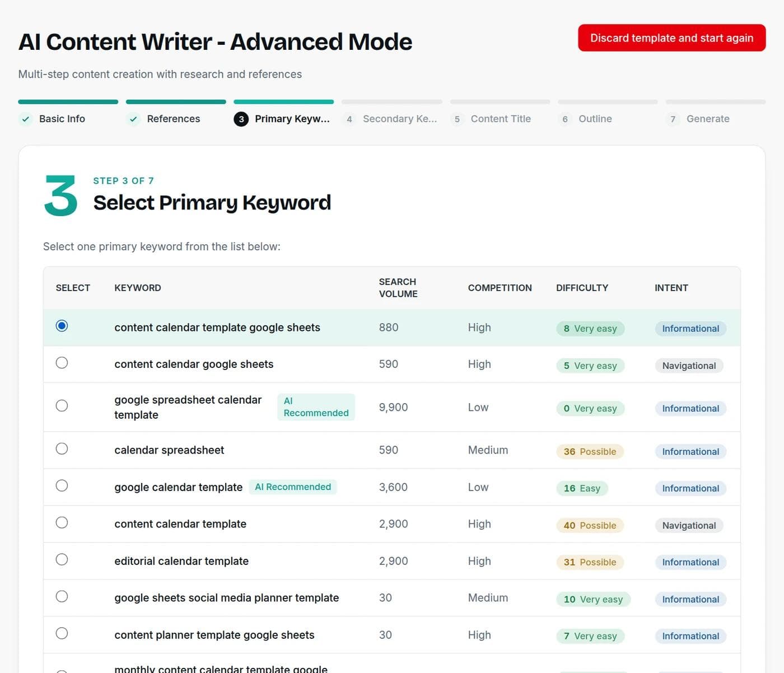Click Discard template and start again
The height and width of the screenshot is (673, 784).
tap(672, 38)
